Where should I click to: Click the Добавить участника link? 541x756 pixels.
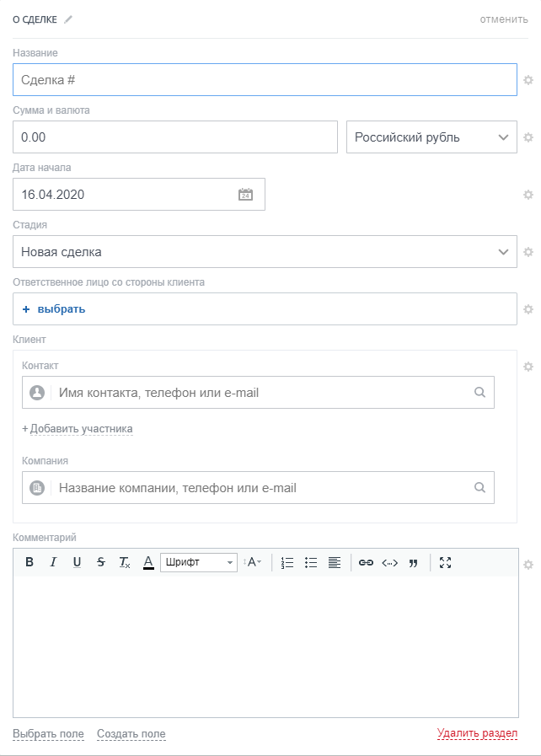coord(81,429)
